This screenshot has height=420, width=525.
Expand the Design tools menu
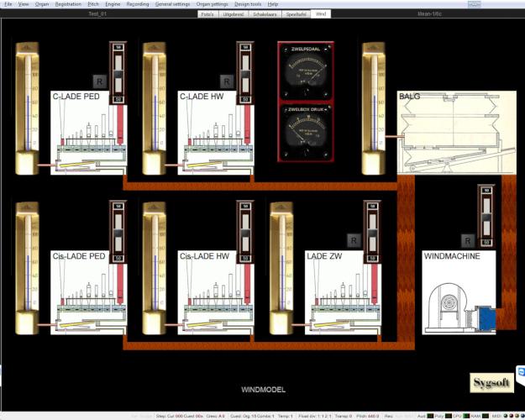248,4
